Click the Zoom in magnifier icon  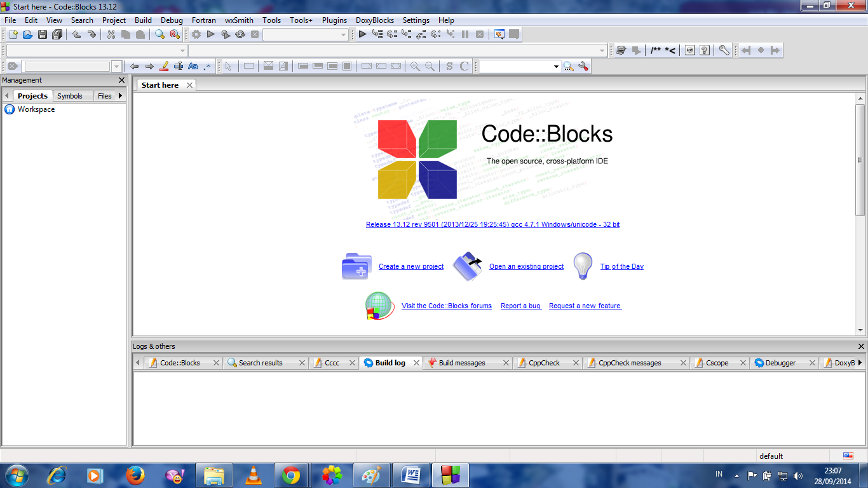pyautogui.click(x=415, y=66)
